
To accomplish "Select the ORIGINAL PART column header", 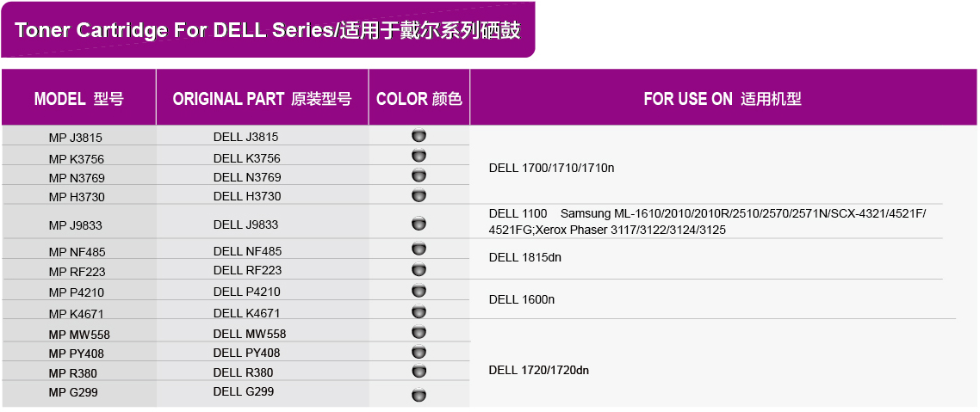I will pos(262,99).
